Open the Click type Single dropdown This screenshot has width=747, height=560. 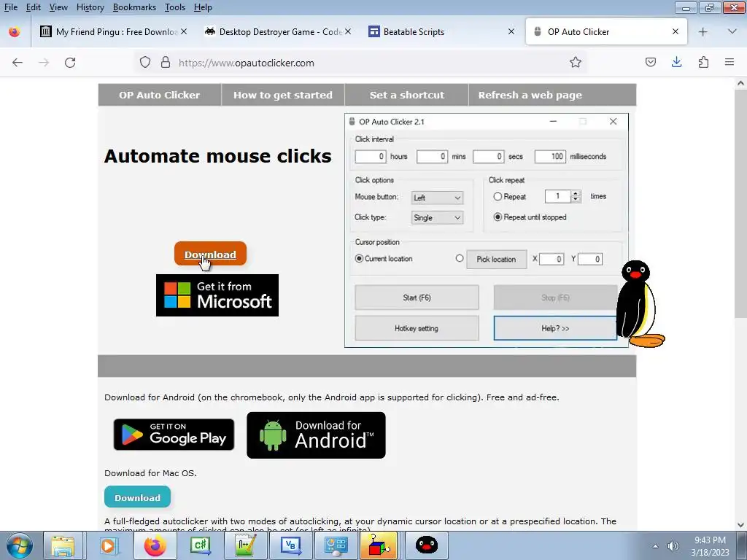437,217
